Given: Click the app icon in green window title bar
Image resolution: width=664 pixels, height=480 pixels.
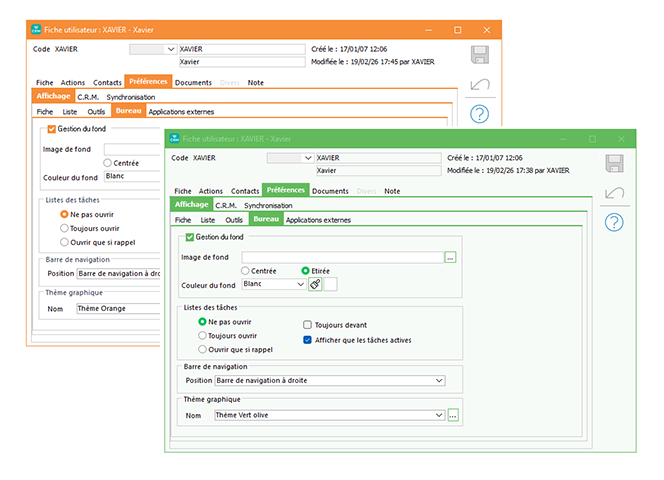Looking at the screenshot, I should [x=174, y=139].
